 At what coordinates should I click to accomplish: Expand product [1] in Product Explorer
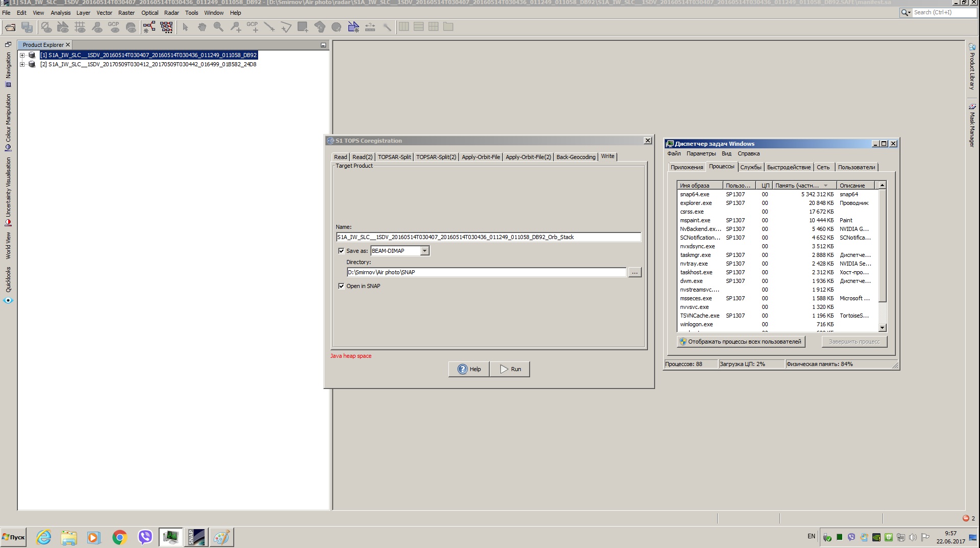coord(22,55)
